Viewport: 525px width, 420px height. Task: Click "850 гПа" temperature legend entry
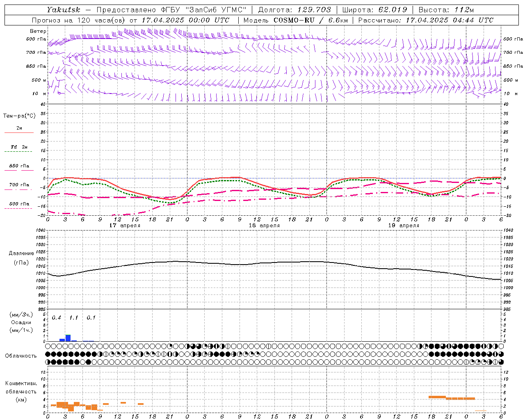pos(19,166)
